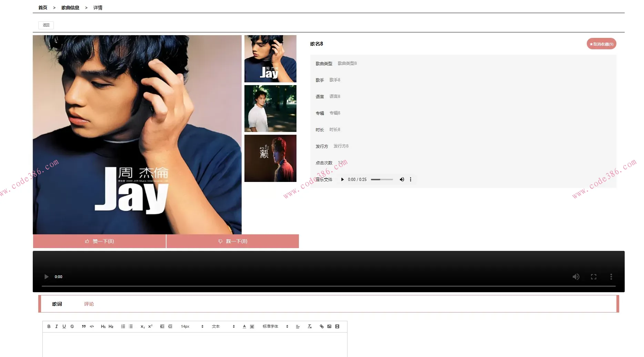The width and height of the screenshot is (644, 357).
Task: Apply superscript formatting
Action: 150,326
